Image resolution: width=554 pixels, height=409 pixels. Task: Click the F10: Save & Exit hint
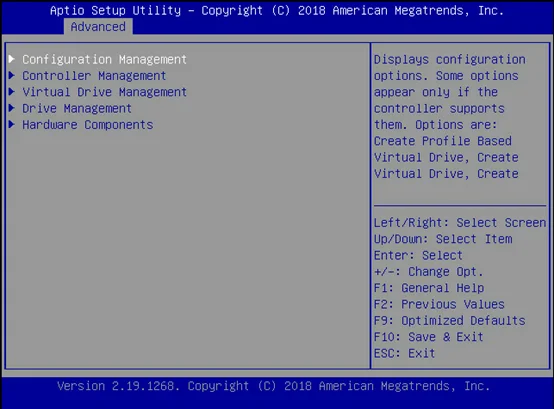click(x=429, y=337)
